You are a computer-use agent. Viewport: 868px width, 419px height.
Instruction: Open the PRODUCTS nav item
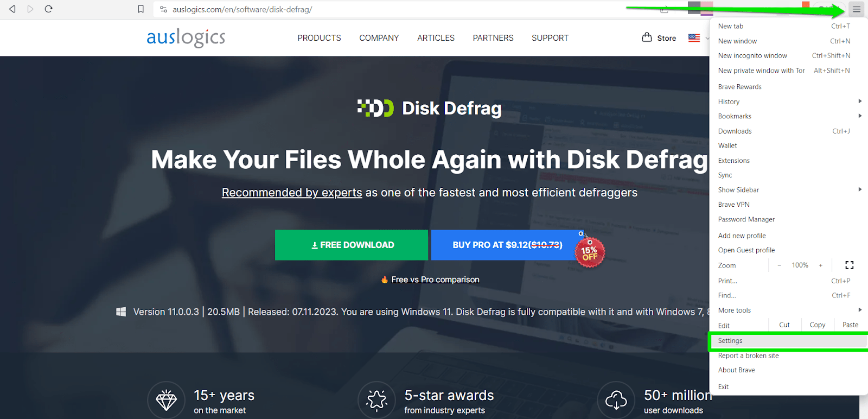319,38
